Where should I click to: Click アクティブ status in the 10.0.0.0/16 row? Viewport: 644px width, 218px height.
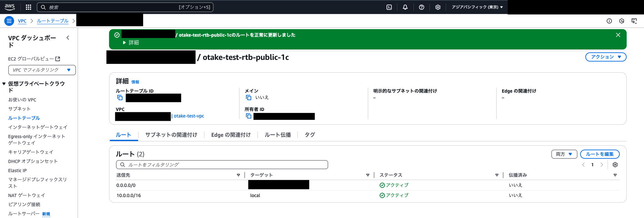[394, 195]
